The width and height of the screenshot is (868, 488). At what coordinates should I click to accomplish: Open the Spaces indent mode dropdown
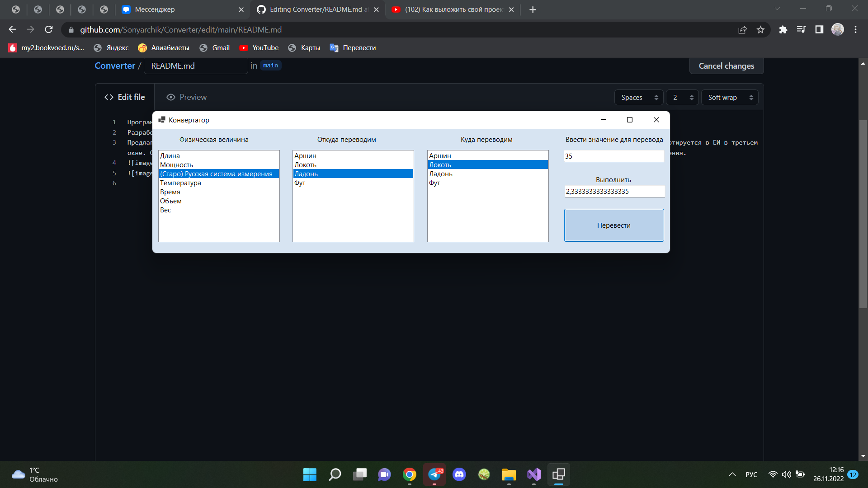[x=638, y=97]
